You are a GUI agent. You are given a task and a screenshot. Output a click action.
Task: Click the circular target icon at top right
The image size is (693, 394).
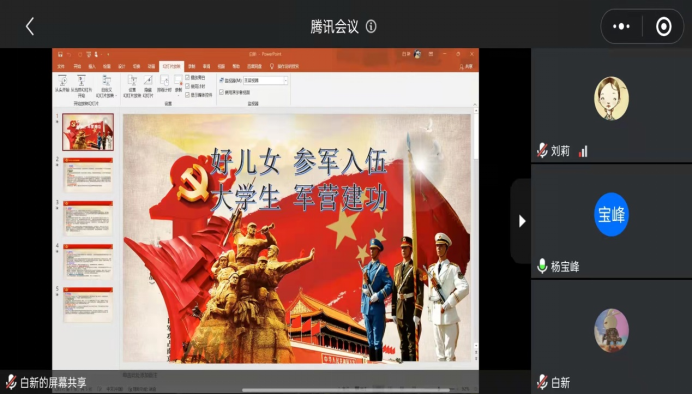tap(663, 27)
